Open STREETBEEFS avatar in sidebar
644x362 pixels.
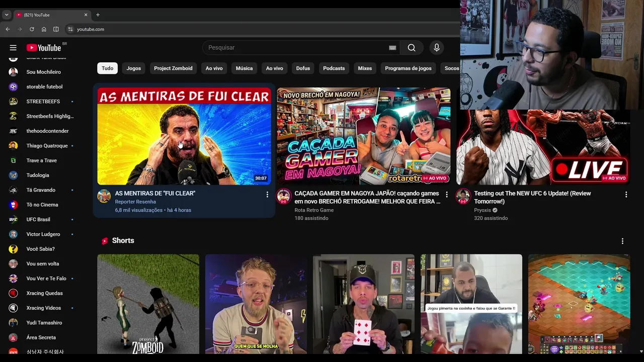click(13, 101)
